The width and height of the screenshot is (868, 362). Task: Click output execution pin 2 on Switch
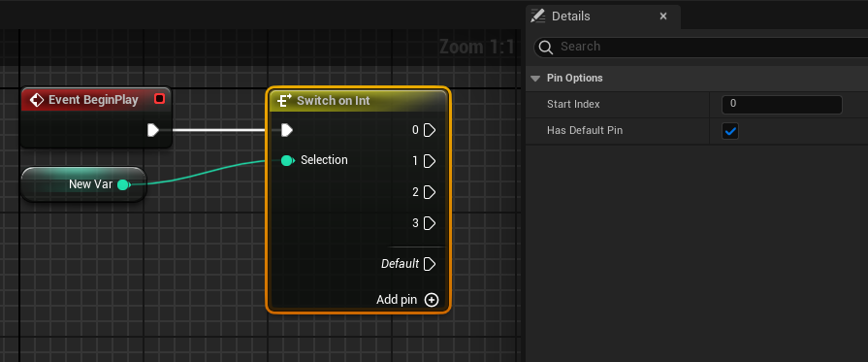430,192
